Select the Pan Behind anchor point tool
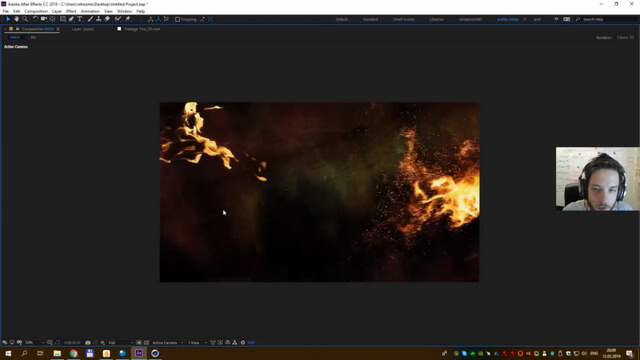Screen dimensions: 640x360 [52, 19]
